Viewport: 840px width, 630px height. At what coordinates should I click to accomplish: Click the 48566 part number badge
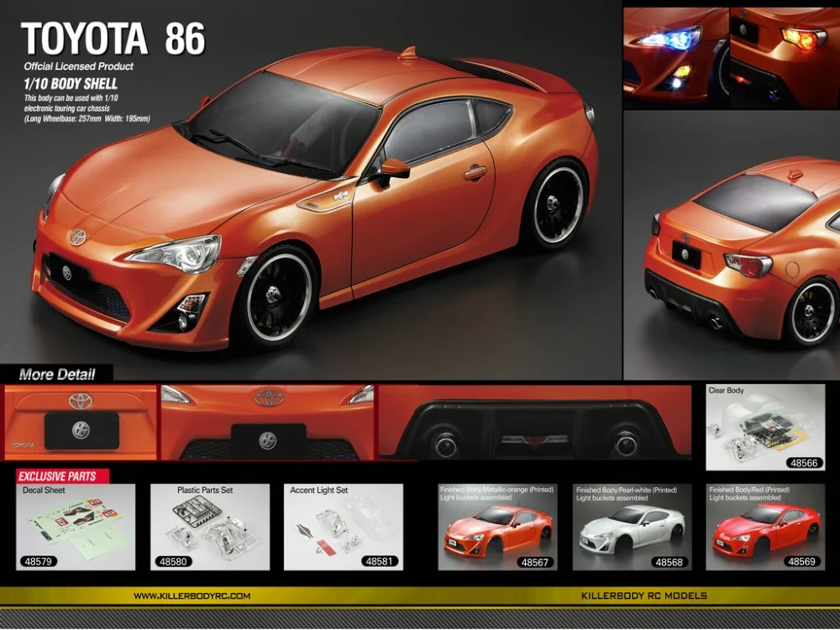point(804,463)
